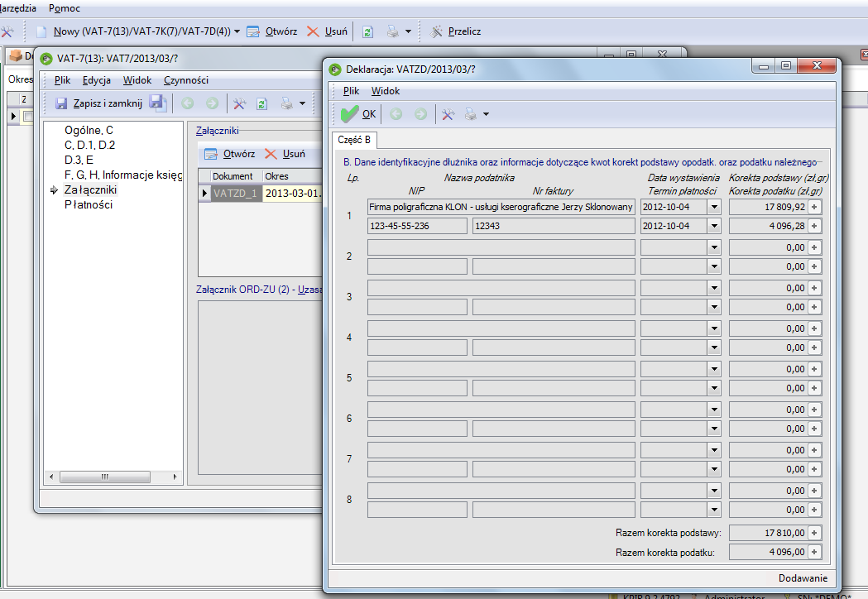Open Edycja menu in VAT-7 window
868x599 pixels.
(x=96, y=80)
